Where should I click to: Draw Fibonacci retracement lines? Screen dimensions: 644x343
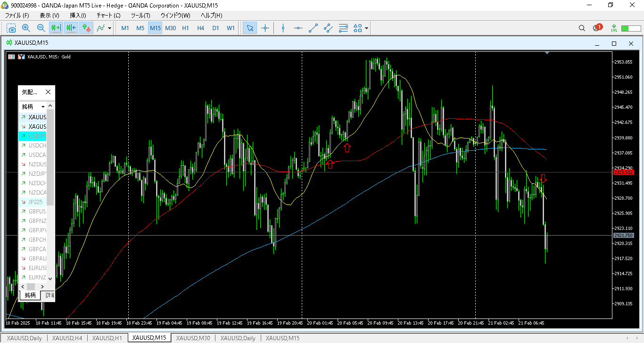pos(343,28)
